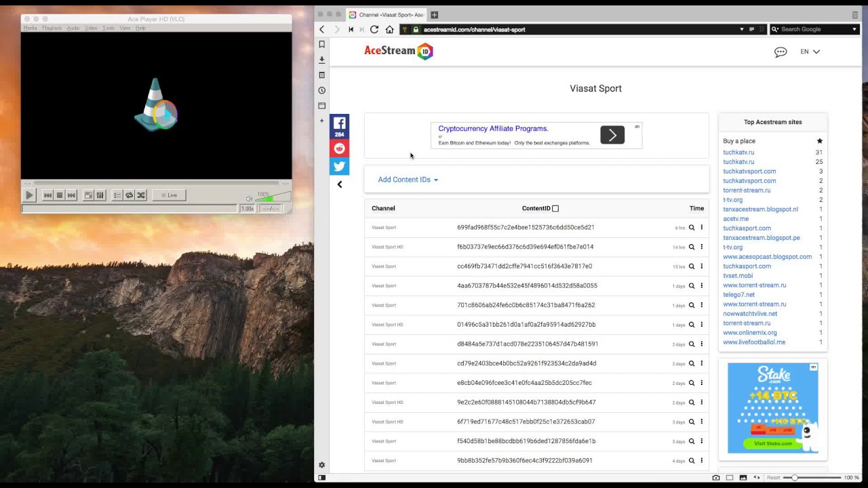This screenshot has height=488, width=868.
Task: Click Stop button in Ace Player
Action: [x=60, y=195]
